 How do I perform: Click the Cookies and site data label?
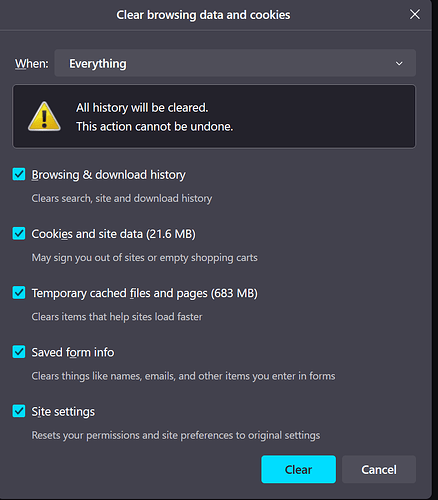coord(113,234)
